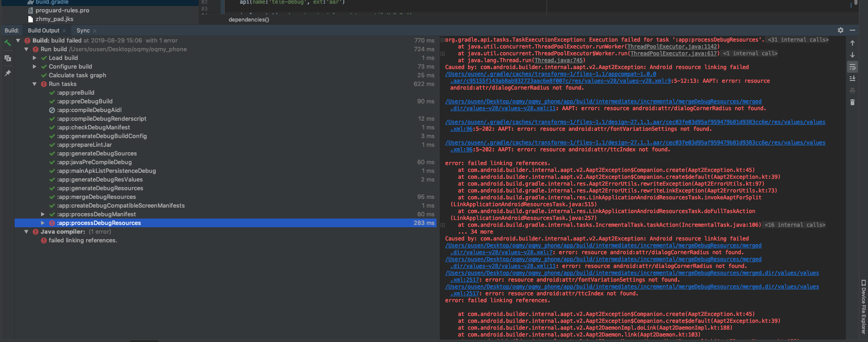Close the Sync tab
Screen dimensions: 868x342
[95, 31]
